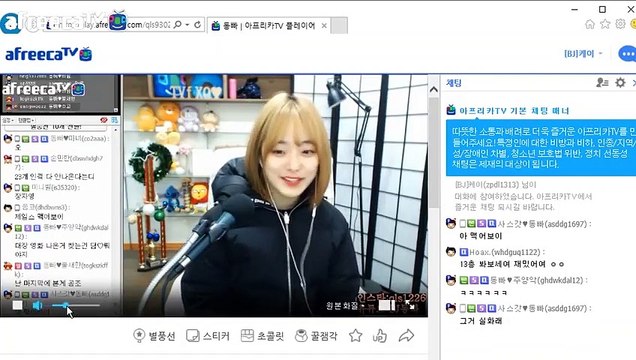Go to the browser Home page icon
636x360 pixels.
pos(590,24)
